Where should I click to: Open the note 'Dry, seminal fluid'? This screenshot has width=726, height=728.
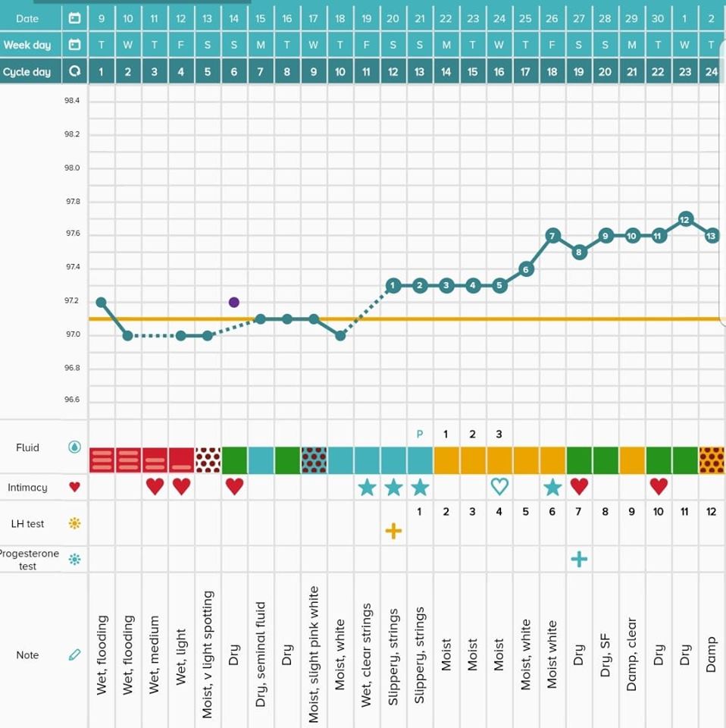(x=261, y=654)
